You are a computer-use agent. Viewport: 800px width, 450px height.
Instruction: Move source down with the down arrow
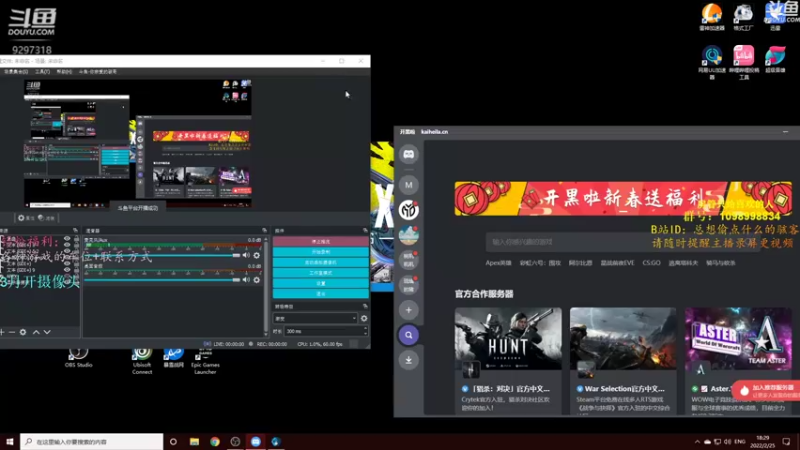point(47,332)
